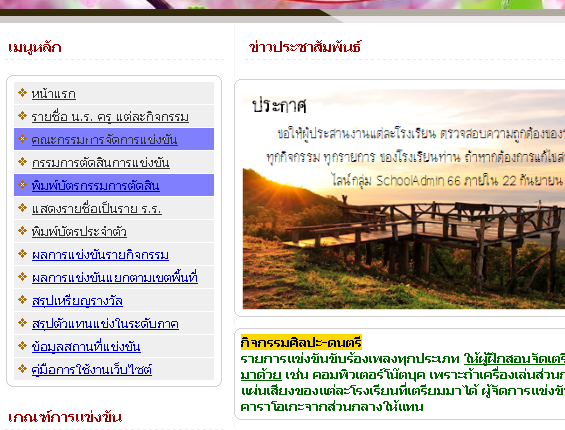Image resolution: width=565 pixels, height=430 pixels.
Task: Click the bullet icon beside คู่มือการใช้งานเว็บไซต์
Action: [22, 369]
